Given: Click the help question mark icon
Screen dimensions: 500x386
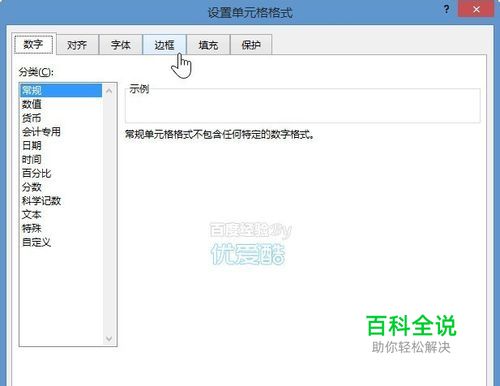Looking at the screenshot, I should 447,9.
